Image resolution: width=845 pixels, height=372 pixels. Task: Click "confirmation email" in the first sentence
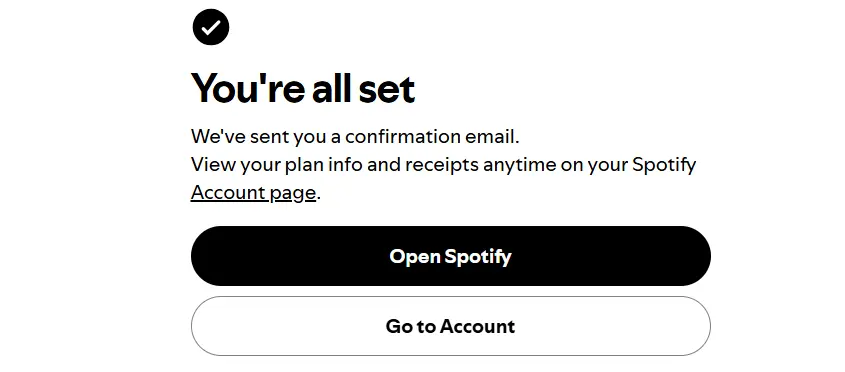[x=432, y=136]
